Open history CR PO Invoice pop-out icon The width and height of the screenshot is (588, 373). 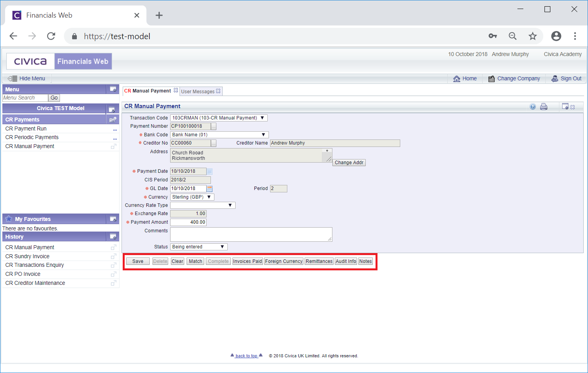114,274
